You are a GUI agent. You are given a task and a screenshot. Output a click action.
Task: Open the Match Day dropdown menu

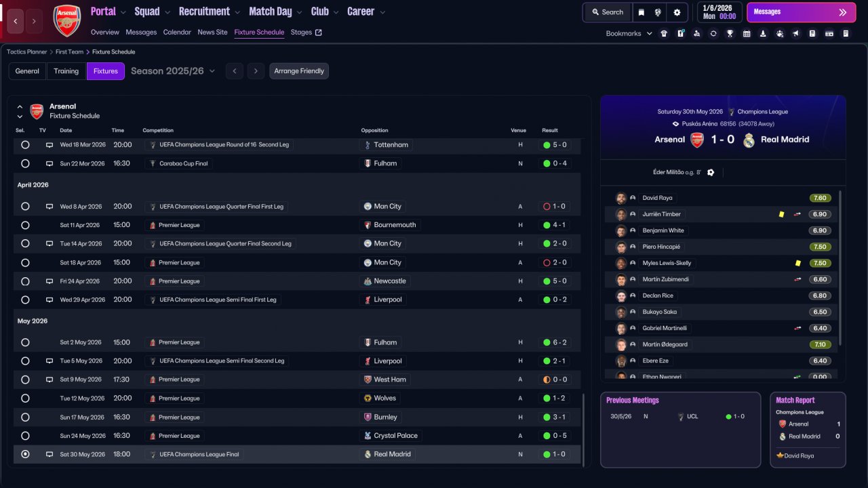coord(275,12)
